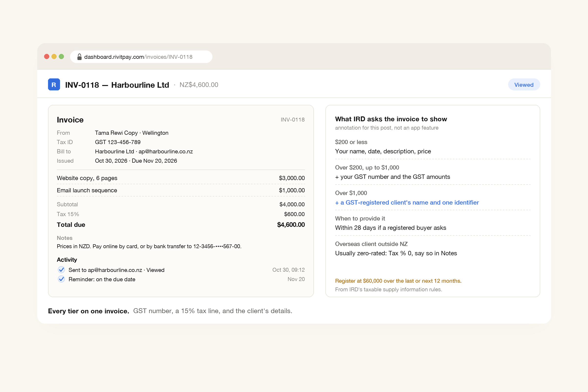This screenshot has height=392, width=588.
Task: Click the Over $1,000 tier label
Action: 351,193
